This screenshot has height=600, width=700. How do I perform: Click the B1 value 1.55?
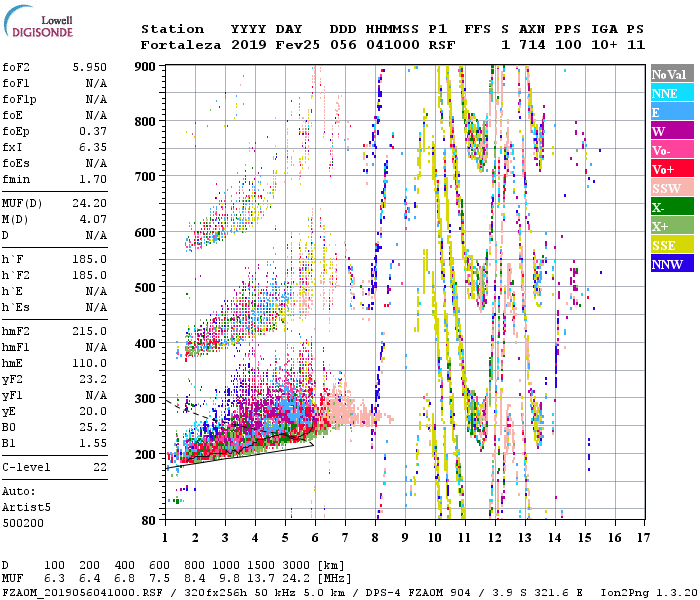pos(93,443)
